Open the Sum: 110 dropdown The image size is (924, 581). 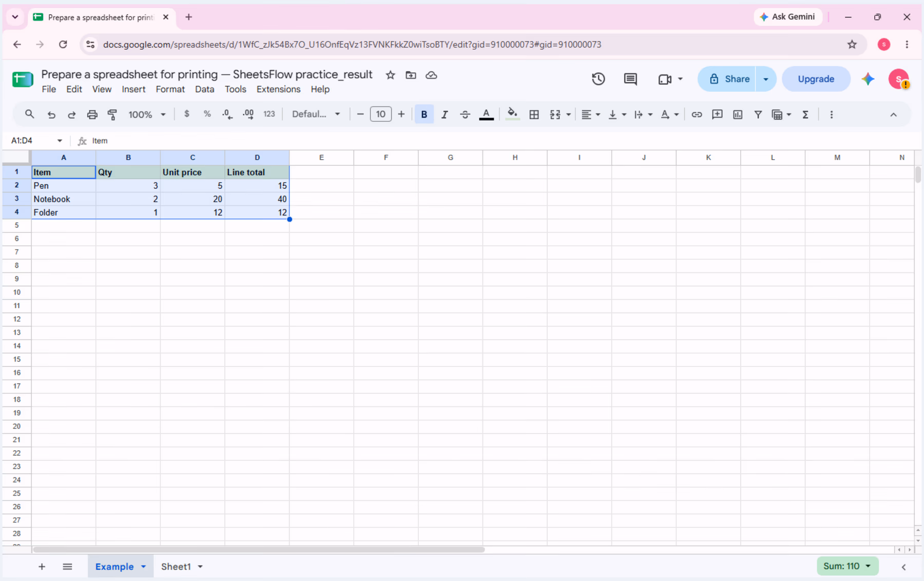847,566
